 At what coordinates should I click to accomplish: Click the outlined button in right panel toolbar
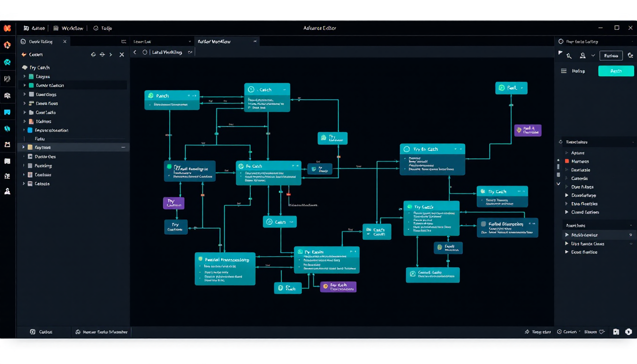[x=611, y=56]
